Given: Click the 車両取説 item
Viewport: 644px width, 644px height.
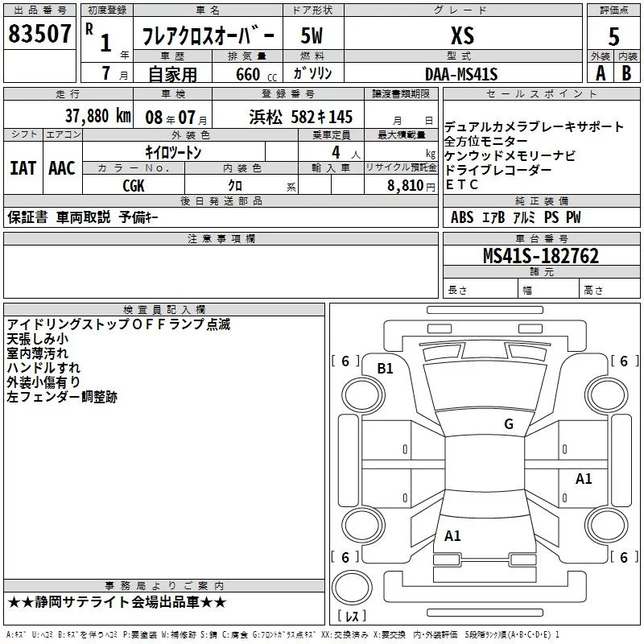Looking at the screenshot, I should [x=84, y=217].
